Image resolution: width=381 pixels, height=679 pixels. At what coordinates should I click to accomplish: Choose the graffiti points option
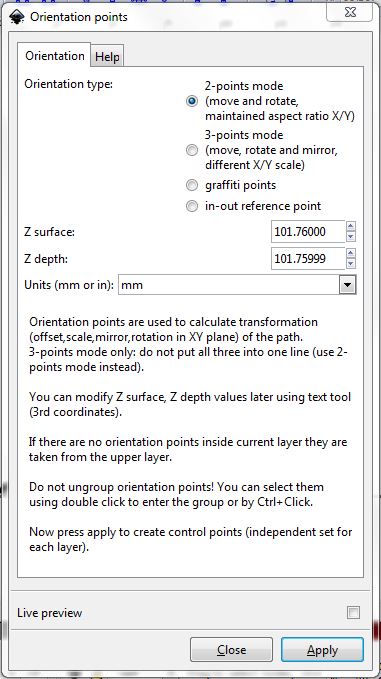pyautogui.click(x=191, y=185)
